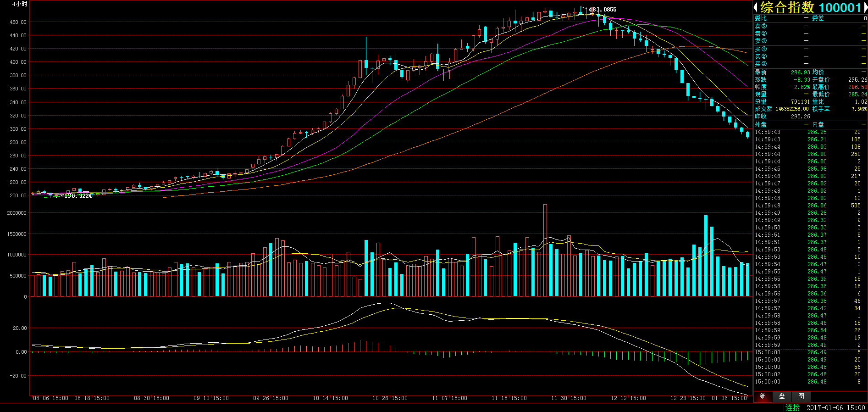Click the change value -8.33
The image size is (868, 412).
(x=802, y=80)
